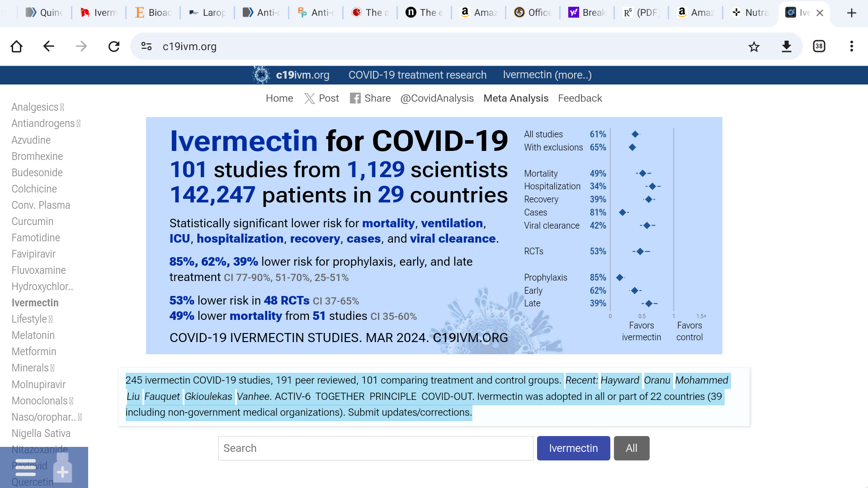The height and width of the screenshot is (488, 868).
Task: Expand the Monoclonals category
Action: [x=71, y=401]
